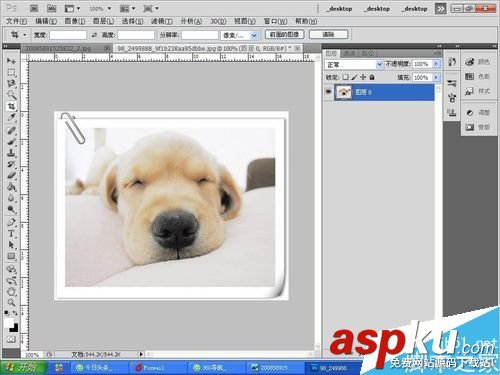Reset default foreground and background colors

pos(7,313)
